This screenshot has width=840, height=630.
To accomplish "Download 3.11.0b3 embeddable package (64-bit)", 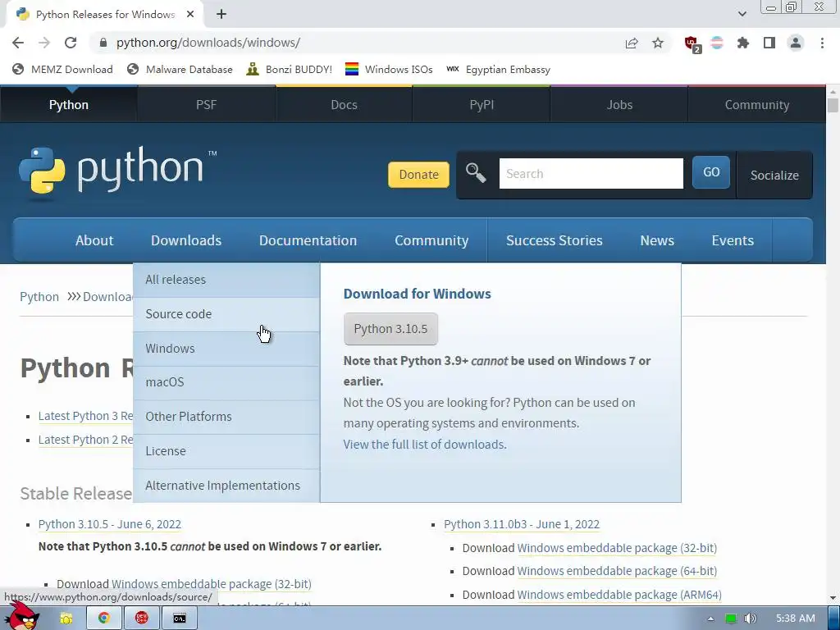I will [617, 572].
